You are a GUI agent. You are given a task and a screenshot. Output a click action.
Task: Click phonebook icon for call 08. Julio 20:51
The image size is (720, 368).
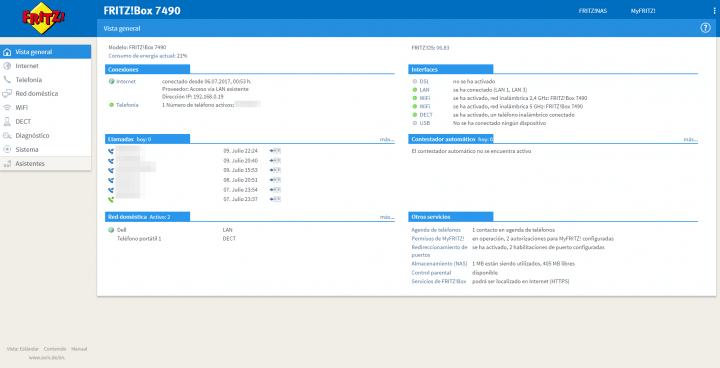pos(276,180)
